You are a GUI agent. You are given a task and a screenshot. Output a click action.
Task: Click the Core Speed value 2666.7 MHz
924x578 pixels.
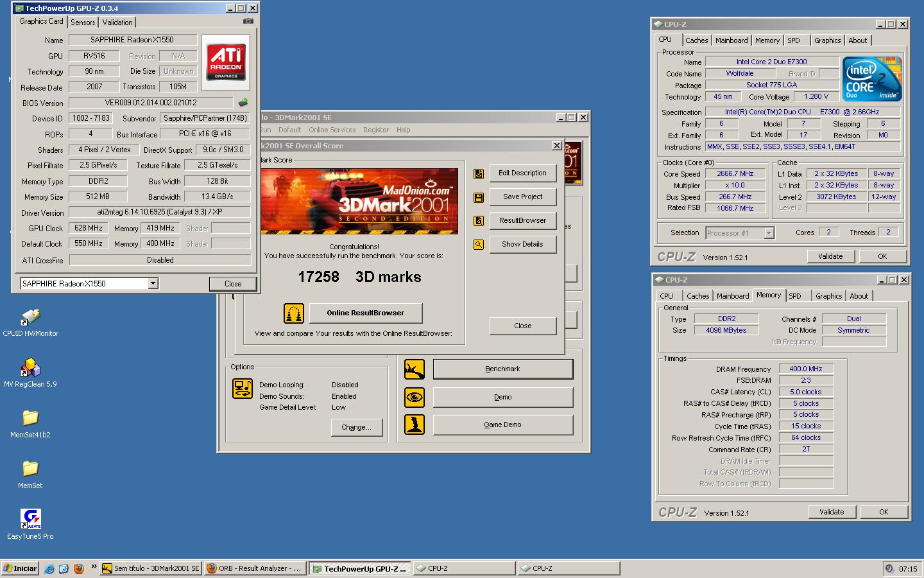point(735,174)
